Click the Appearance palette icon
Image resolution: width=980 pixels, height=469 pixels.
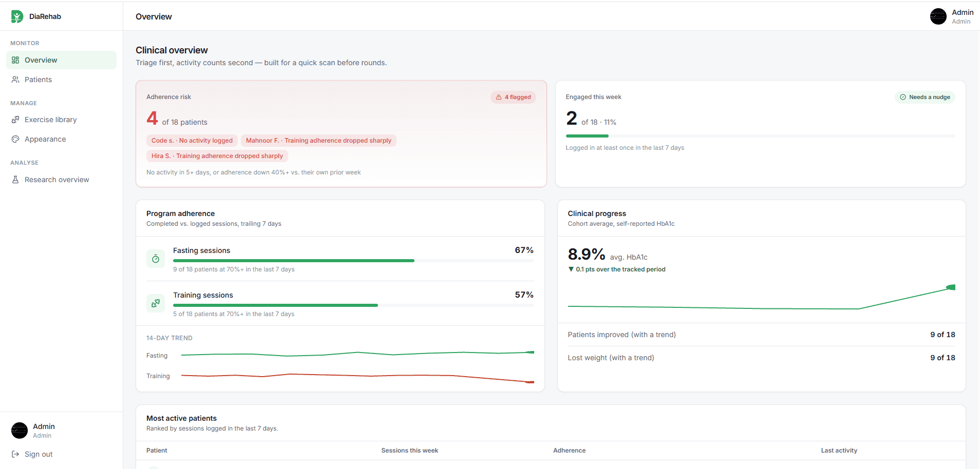click(15, 139)
